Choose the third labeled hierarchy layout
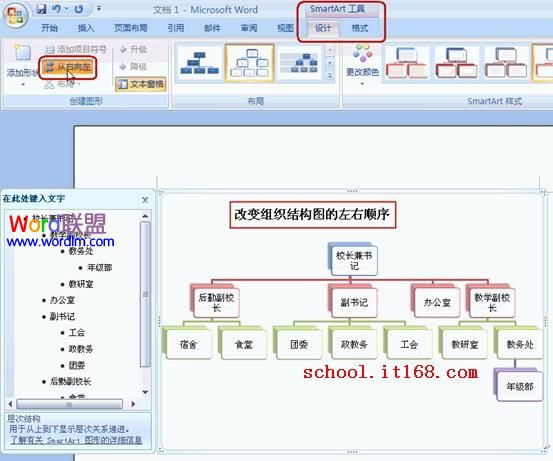 (x=299, y=63)
